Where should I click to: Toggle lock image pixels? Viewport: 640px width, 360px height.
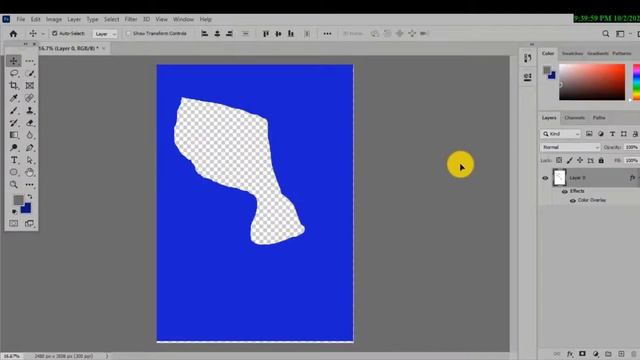[x=569, y=160]
